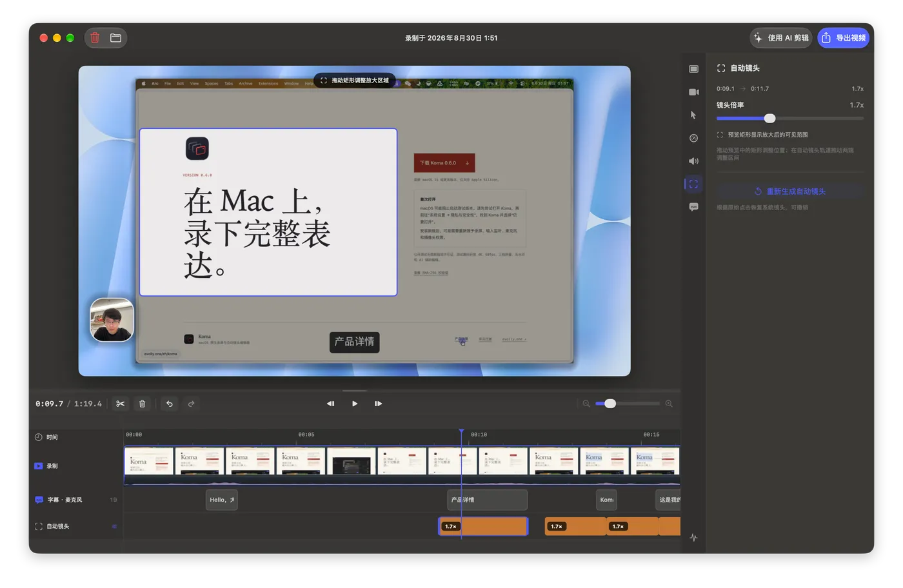Delete the selected clip via timeline trash icon
The width and height of the screenshot is (903, 588).
point(143,404)
